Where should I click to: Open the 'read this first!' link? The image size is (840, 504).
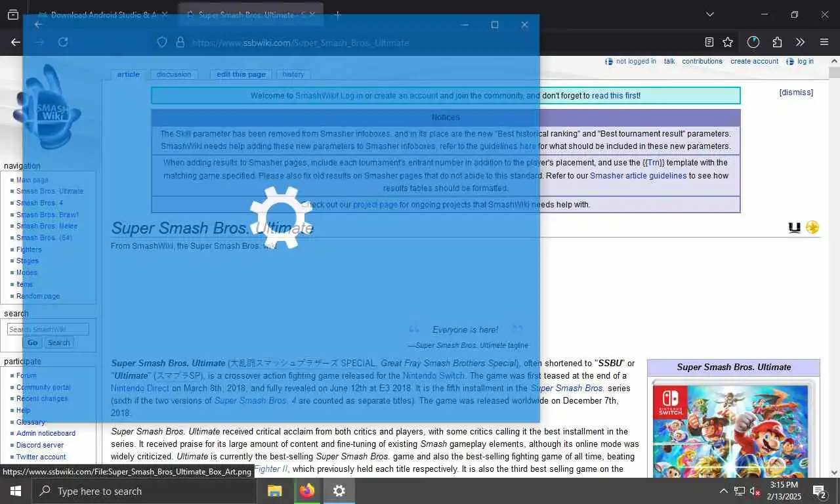tap(616, 96)
